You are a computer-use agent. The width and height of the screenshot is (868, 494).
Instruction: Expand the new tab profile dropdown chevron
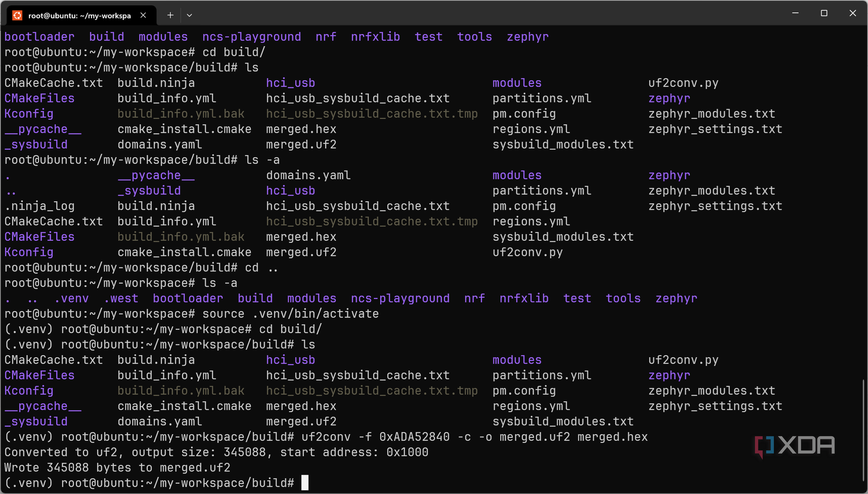[x=189, y=15]
